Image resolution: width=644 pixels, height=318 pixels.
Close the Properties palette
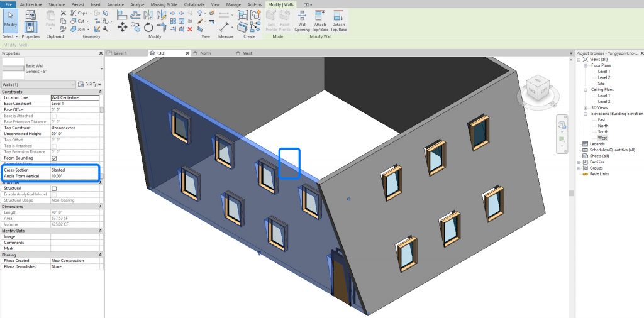coord(101,53)
